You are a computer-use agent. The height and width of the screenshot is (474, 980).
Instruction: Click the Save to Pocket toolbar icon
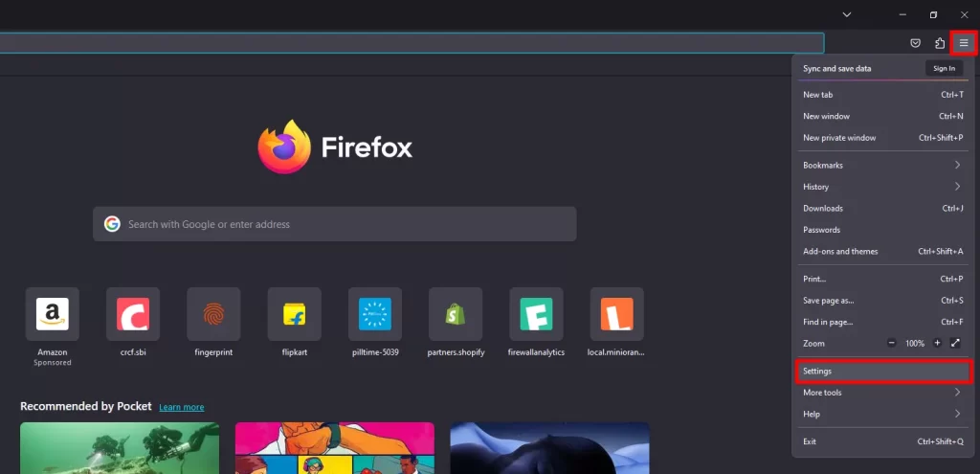(915, 43)
